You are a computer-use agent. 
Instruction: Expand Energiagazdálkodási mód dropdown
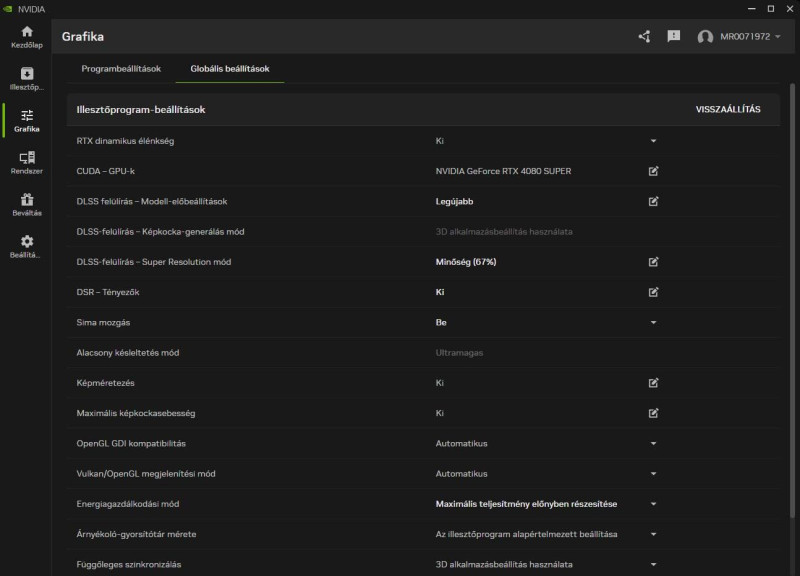(653, 504)
